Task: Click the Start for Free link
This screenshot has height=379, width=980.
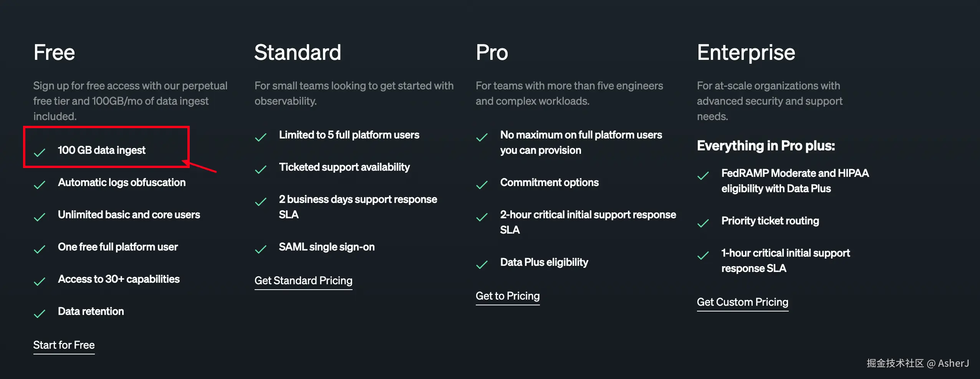Action: 64,345
